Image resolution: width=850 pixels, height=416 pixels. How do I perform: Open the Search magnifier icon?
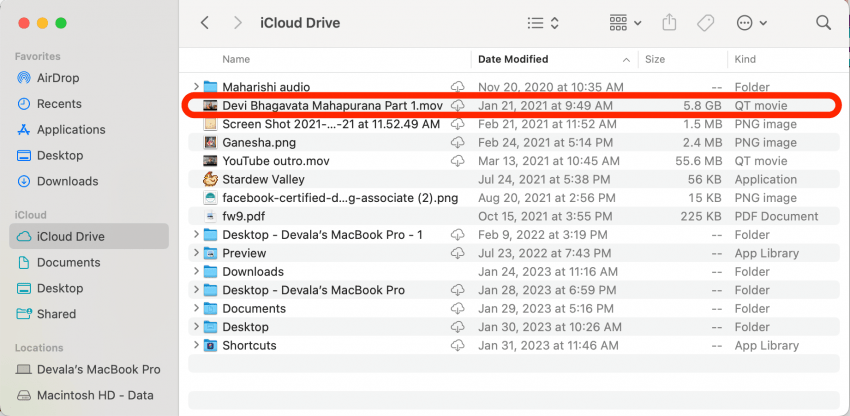pyautogui.click(x=823, y=22)
